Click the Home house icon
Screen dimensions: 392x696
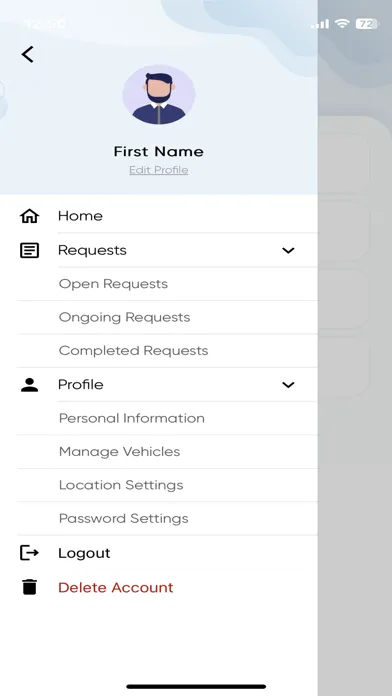[29, 216]
